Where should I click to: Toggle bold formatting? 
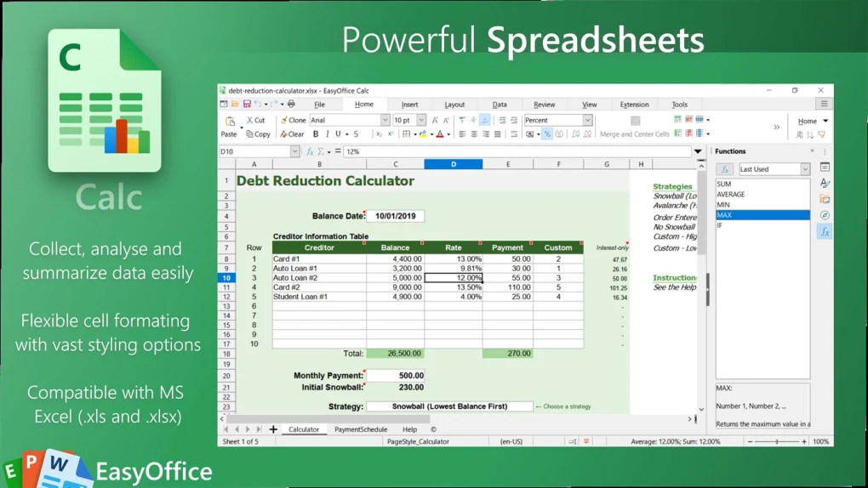tap(316, 134)
